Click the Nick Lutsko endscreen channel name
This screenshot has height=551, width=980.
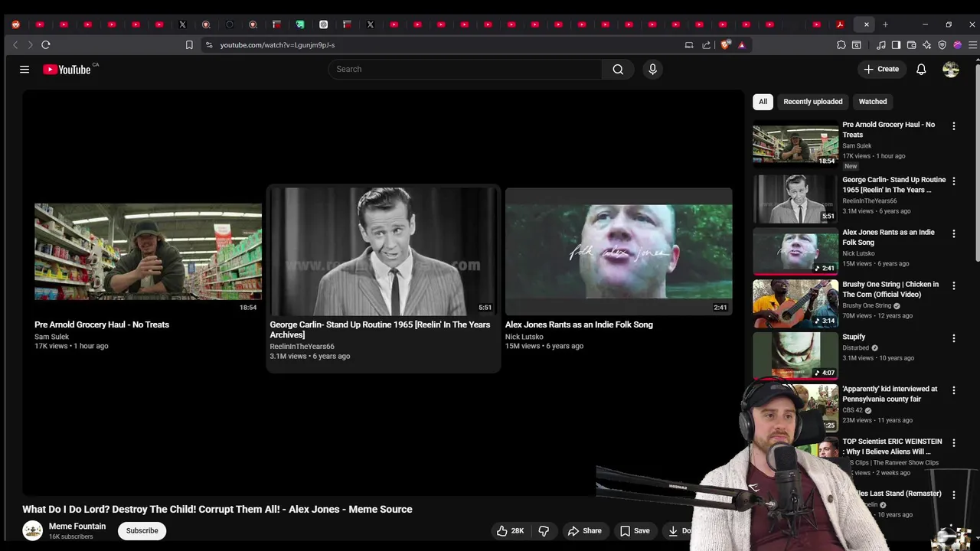click(x=524, y=337)
